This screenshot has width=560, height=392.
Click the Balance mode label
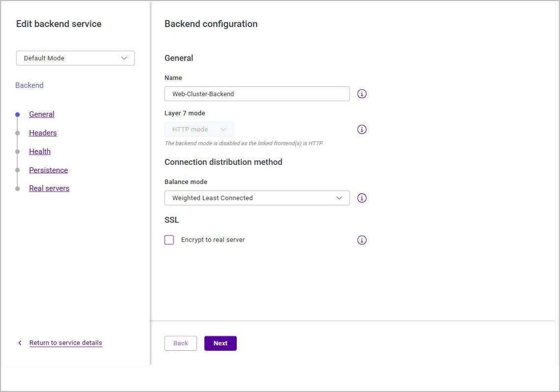click(x=186, y=182)
